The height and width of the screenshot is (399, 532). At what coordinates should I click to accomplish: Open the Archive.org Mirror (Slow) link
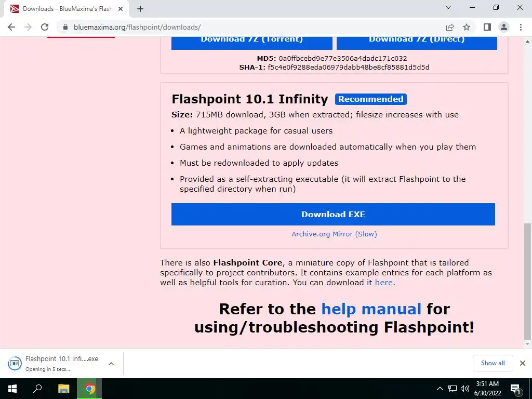point(334,234)
